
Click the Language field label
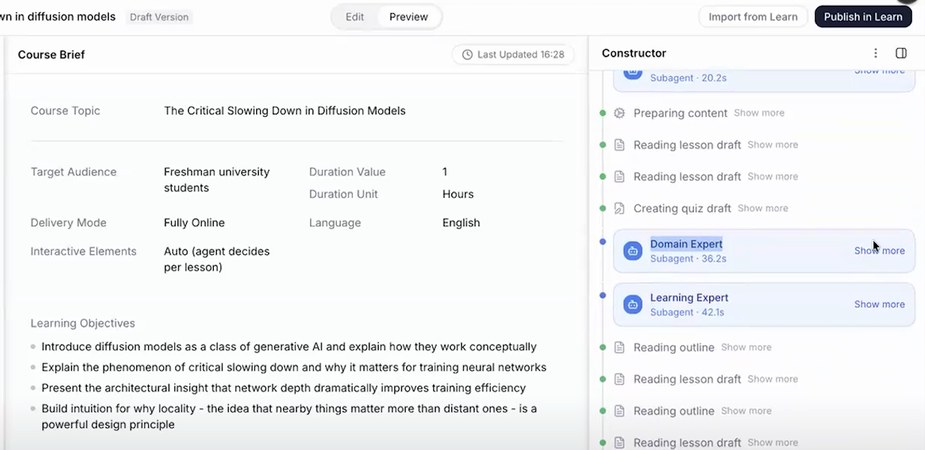[x=334, y=223]
